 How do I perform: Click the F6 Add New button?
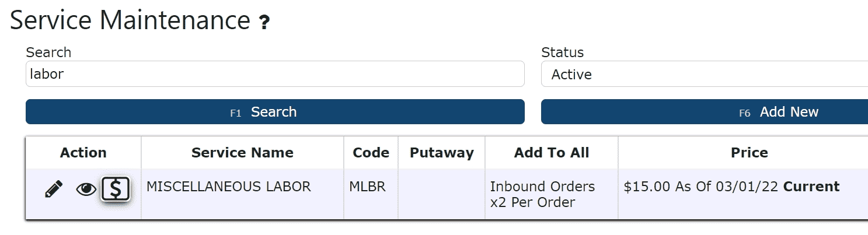coord(705,112)
